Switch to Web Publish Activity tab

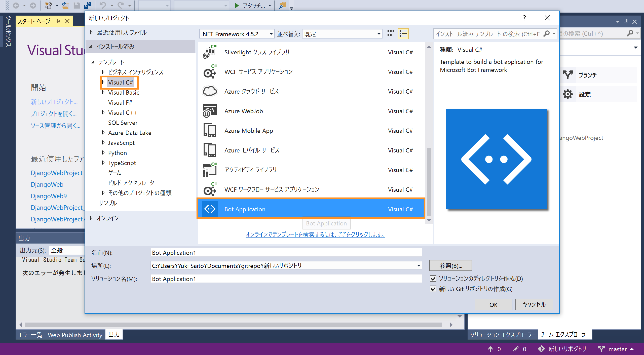pos(75,335)
